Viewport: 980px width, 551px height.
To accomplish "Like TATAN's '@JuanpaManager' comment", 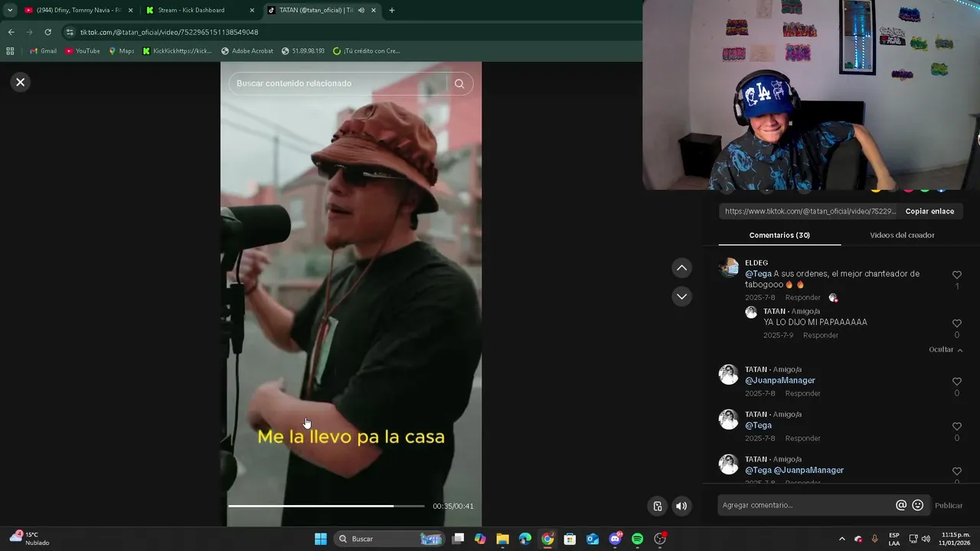I will point(956,382).
